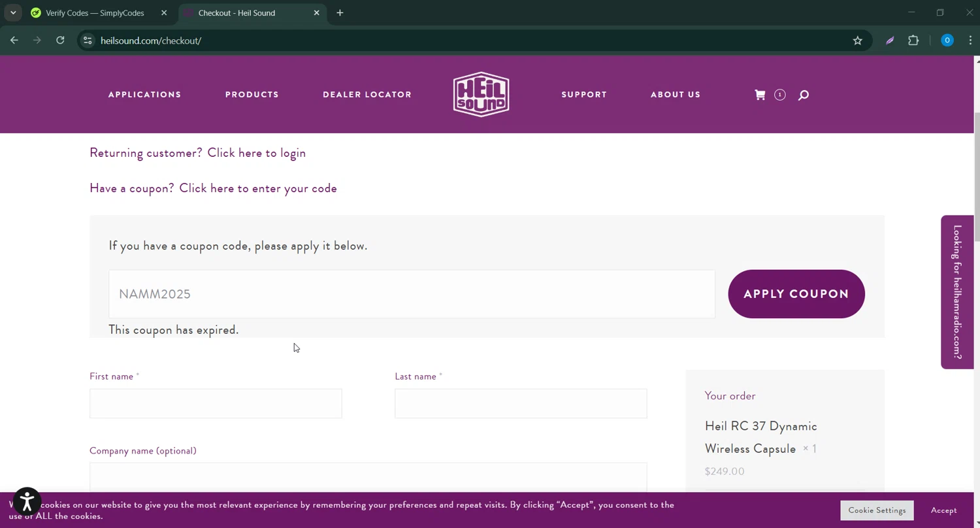
Task: Go forward with the browser forward arrow
Action: tap(37, 41)
